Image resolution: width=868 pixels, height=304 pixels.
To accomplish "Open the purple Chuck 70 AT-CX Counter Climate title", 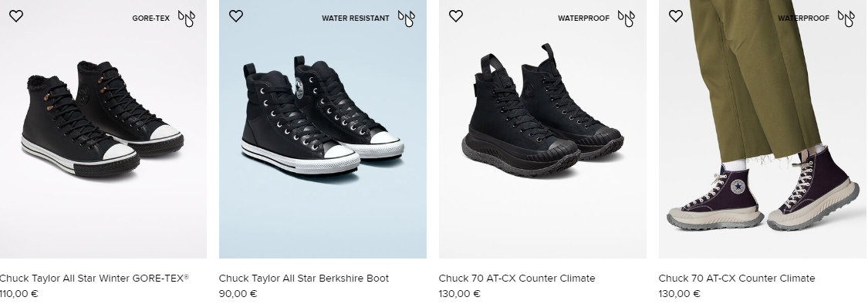I will [737, 278].
